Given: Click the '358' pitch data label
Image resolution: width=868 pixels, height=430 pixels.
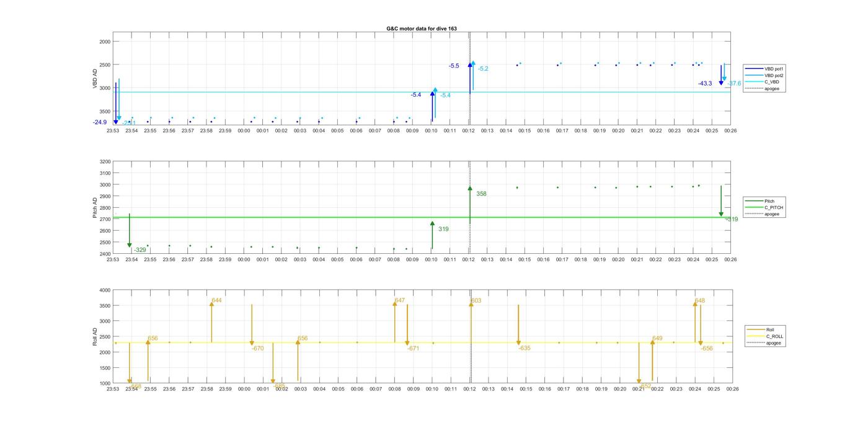Looking at the screenshot, I should 481,194.
